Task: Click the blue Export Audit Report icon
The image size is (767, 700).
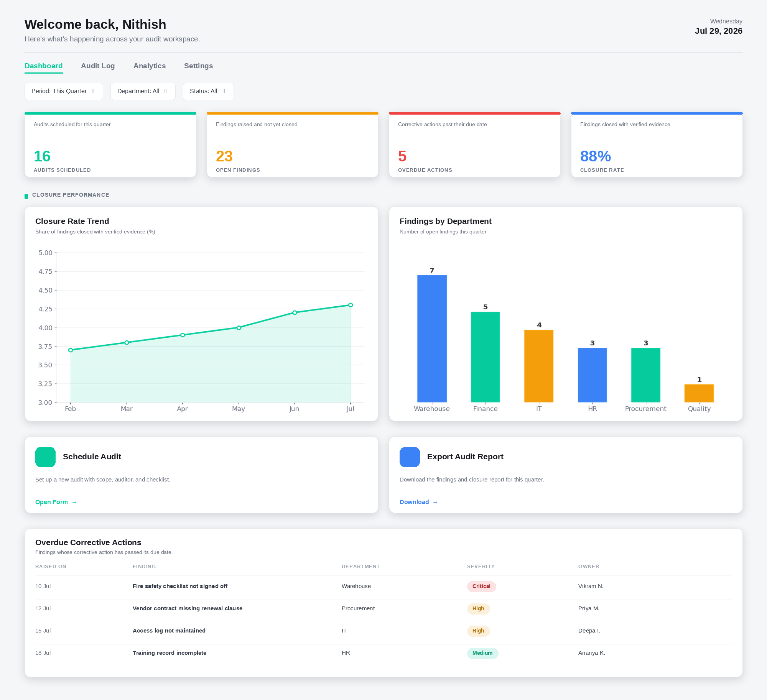Action: [410, 457]
